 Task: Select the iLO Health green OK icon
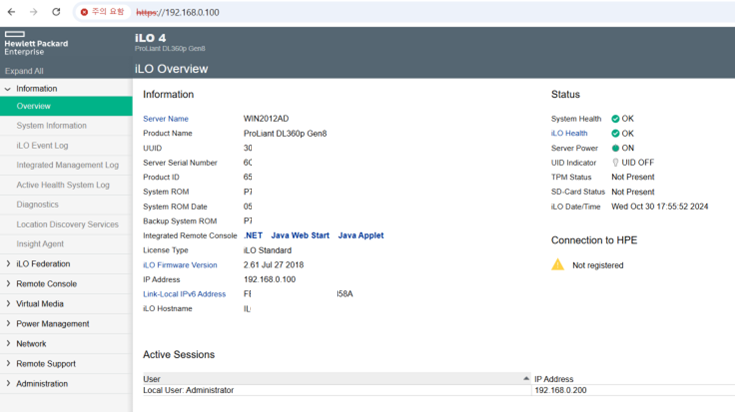click(615, 134)
